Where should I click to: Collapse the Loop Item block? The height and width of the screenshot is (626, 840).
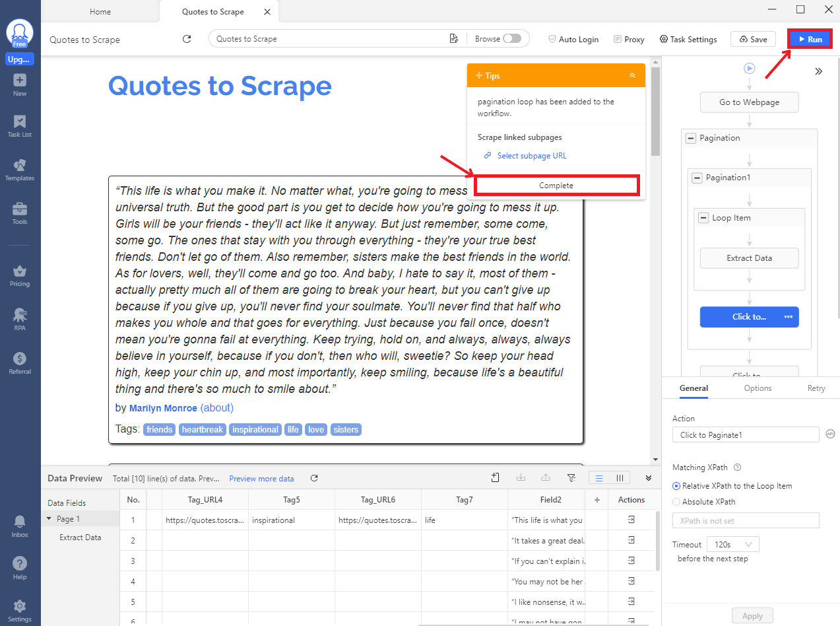(703, 218)
